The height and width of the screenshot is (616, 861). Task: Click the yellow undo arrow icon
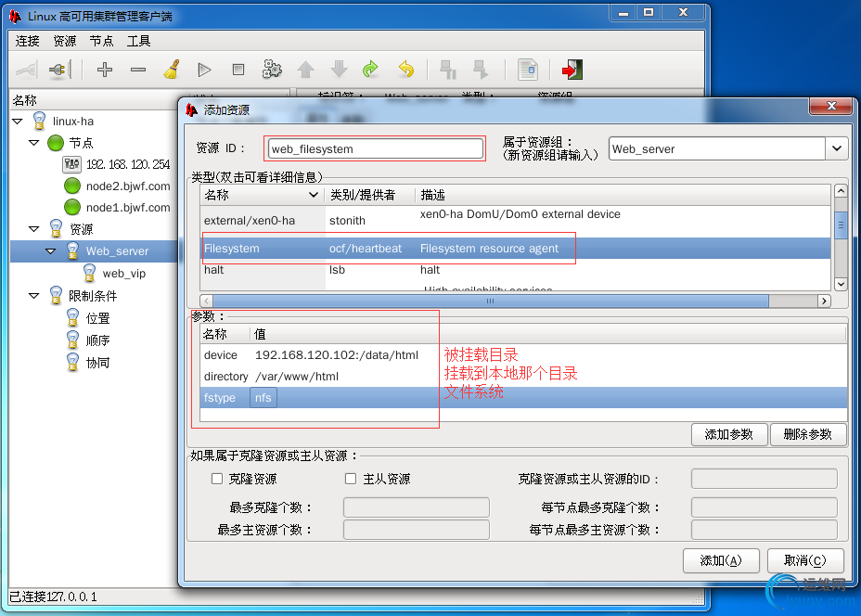tap(405, 70)
